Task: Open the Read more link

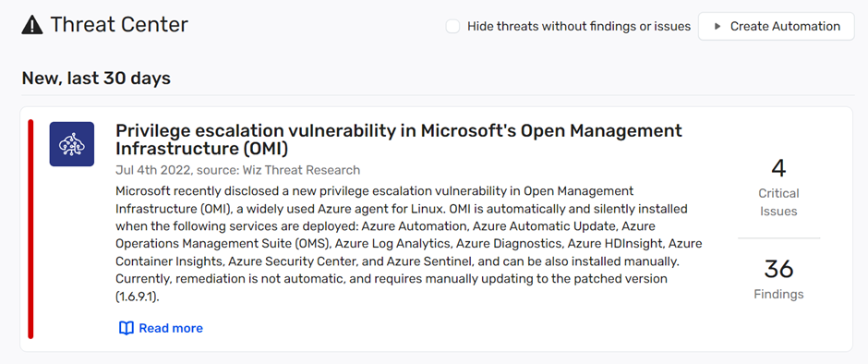Action: (x=171, y=329)
